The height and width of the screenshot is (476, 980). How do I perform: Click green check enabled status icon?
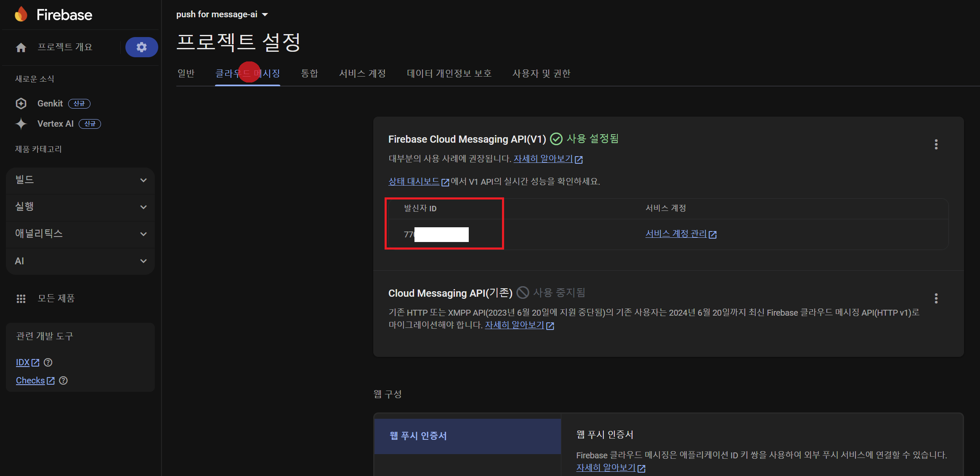[x=556, y=139]
